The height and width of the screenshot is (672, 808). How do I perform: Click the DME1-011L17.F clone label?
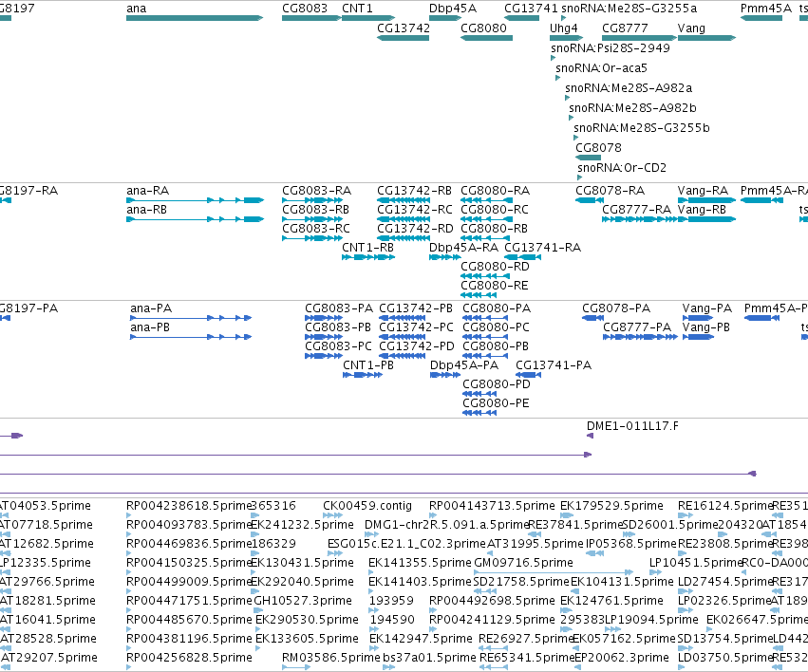632,426
